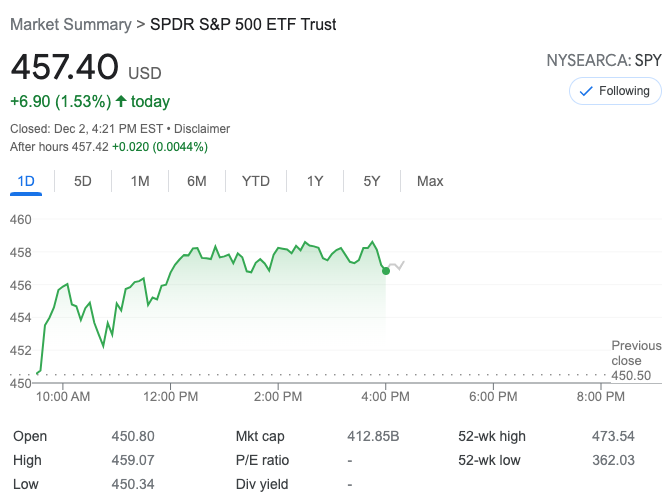The image size is (672, 502).
Task: Click the green closing price dot
Action: (x=386, y=270)
